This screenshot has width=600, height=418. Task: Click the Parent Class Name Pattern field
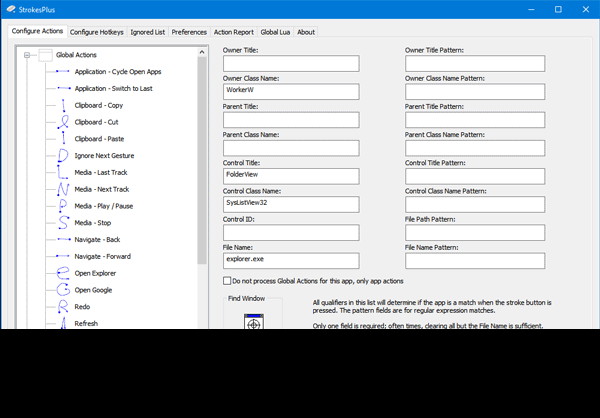click(x=475, y=148)
